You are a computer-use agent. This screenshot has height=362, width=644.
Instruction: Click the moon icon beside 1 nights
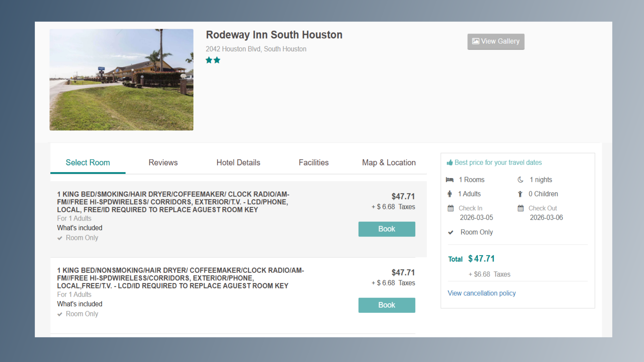pos(520,180)
